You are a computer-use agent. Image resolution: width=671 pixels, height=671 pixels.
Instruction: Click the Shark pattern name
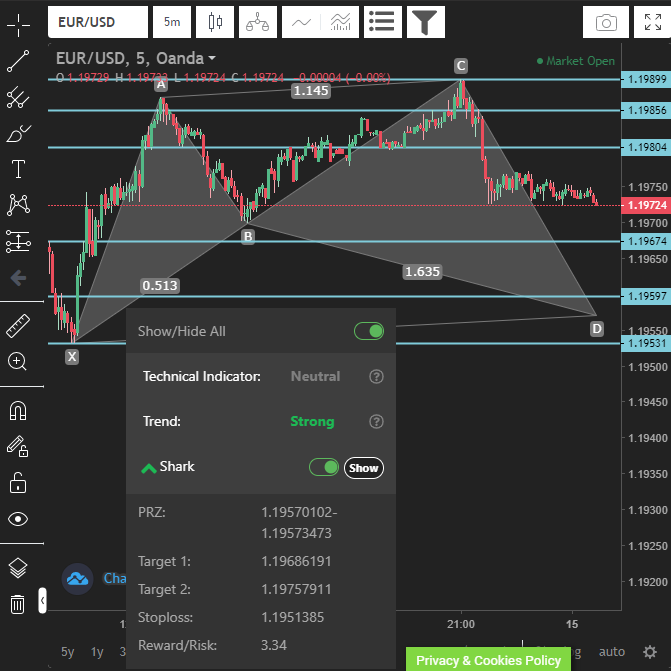click(x=177, y=466)
